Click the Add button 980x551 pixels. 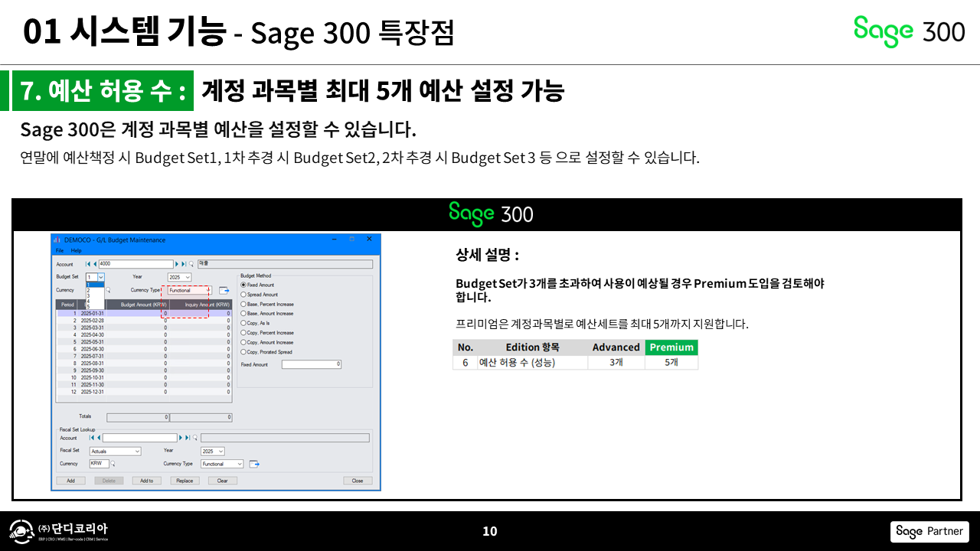coord(70,481)
